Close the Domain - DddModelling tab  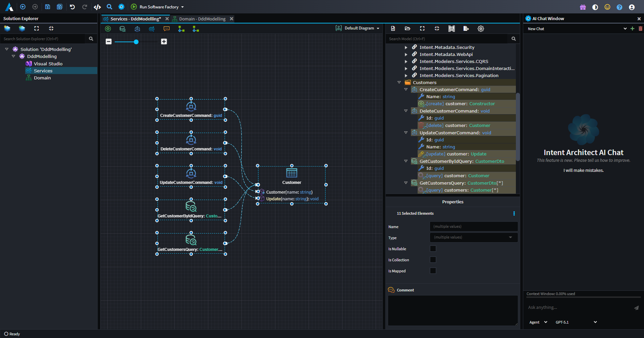[231, 19]
